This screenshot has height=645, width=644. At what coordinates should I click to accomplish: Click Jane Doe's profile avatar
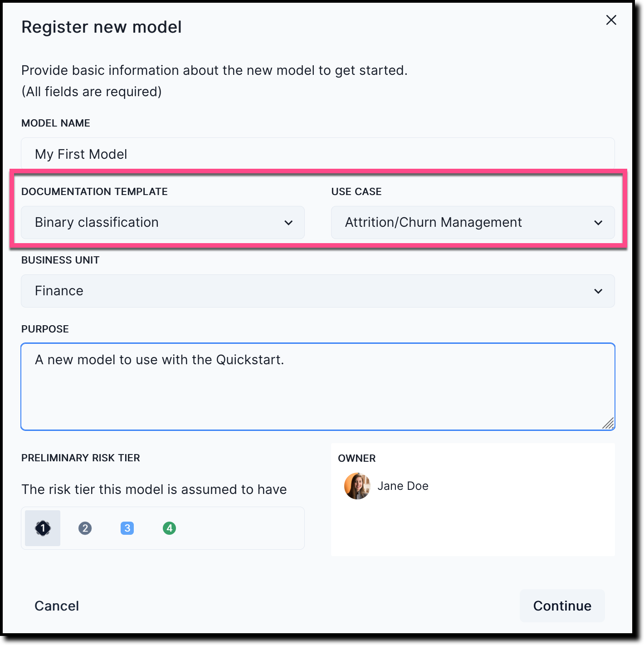357,486
